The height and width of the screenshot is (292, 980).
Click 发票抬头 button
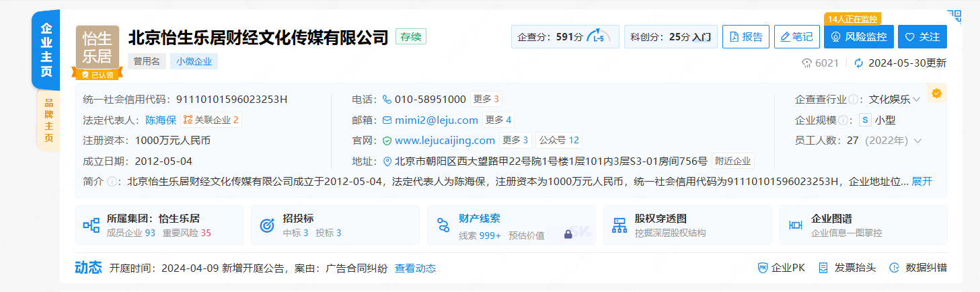coord(847,268)
